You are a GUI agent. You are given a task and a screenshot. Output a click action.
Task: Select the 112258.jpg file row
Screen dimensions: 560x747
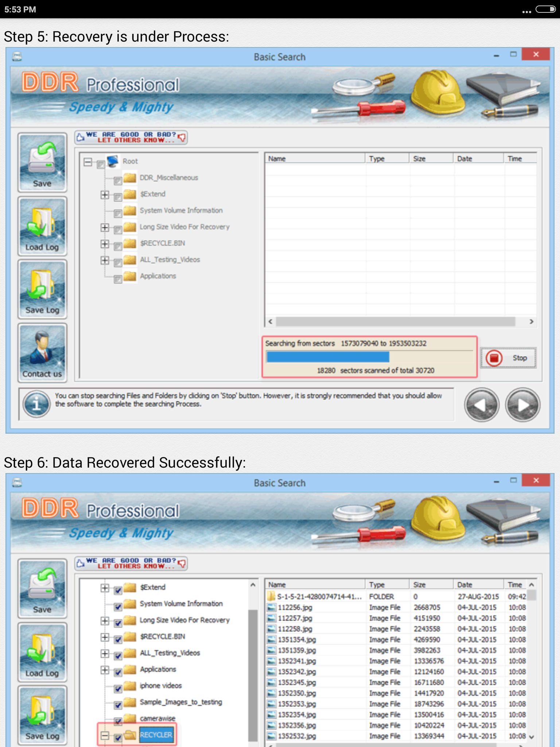pos(397,629)
